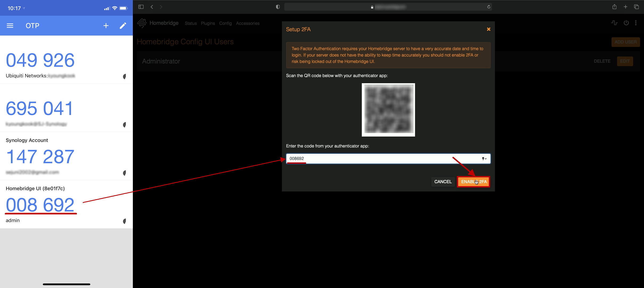The image size is (644, 288).
Task: Tap the Homebridge UI code countdown timer indicator
Action: coord(124,221)
